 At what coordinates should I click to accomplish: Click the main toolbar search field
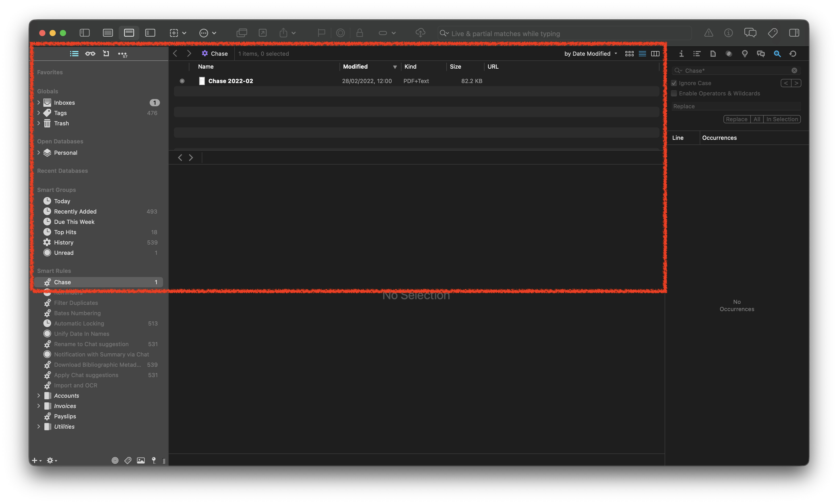point(564,33)
